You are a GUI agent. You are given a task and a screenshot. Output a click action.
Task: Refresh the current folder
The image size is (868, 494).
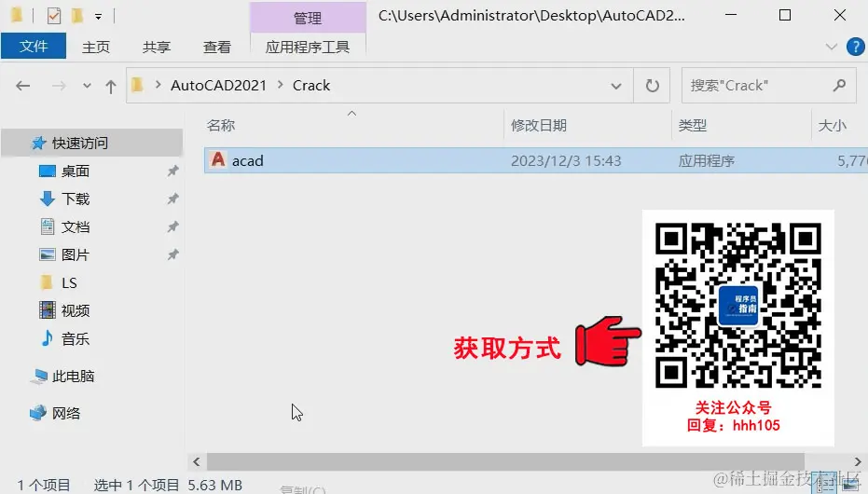(652, 86)
